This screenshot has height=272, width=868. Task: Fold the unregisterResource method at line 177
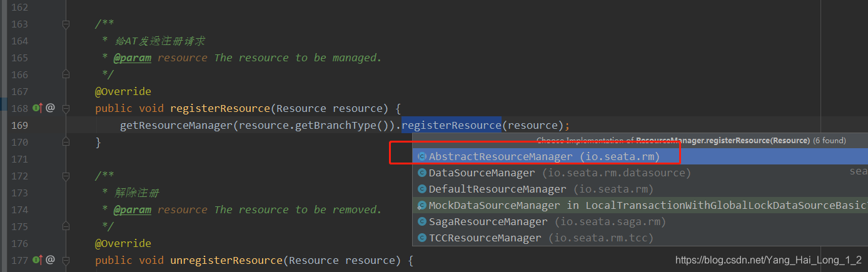pyautogui.click(x=66, y=259)
